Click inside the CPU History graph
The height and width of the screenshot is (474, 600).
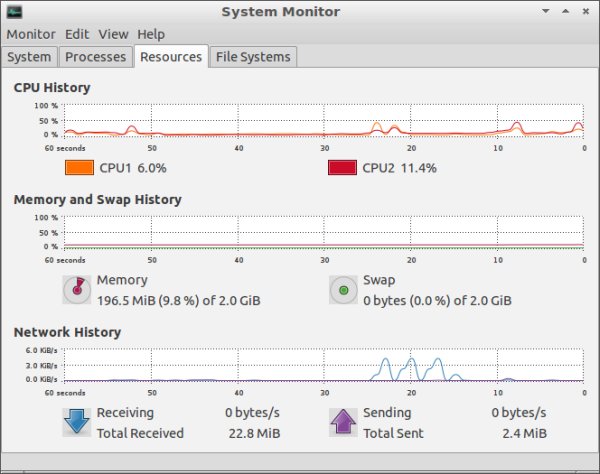[324, 120]
